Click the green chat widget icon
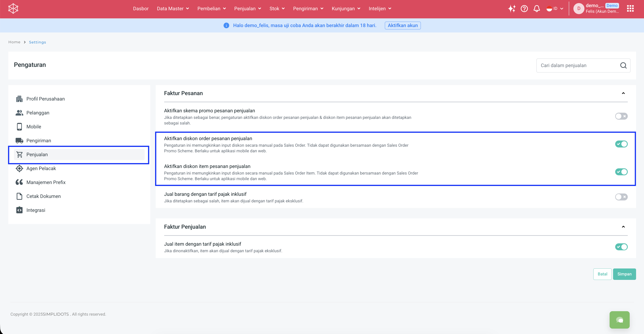Image resolution: width=644 pixels, height=334 pixels. [619, 320]
